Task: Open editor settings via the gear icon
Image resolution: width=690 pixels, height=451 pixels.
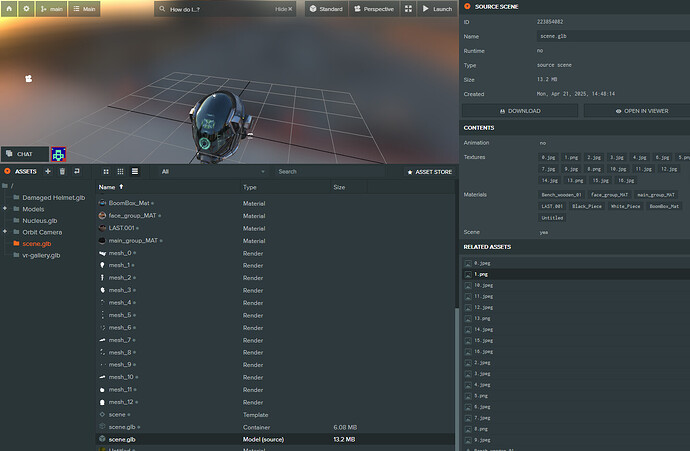Action: coord(26,8)
